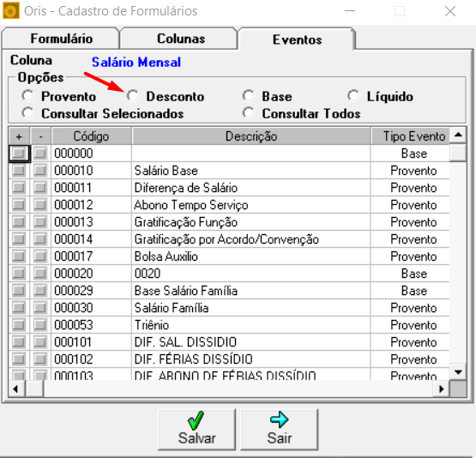
Task: Click the minus column header
Action: coord(40,136)
